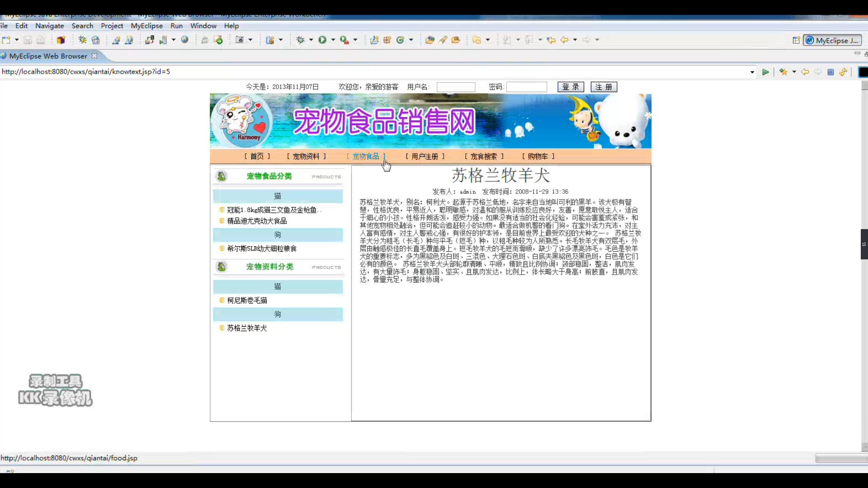Open the MyEclipse menu
This screenshot has height=488, width=868.
(146, 26)
